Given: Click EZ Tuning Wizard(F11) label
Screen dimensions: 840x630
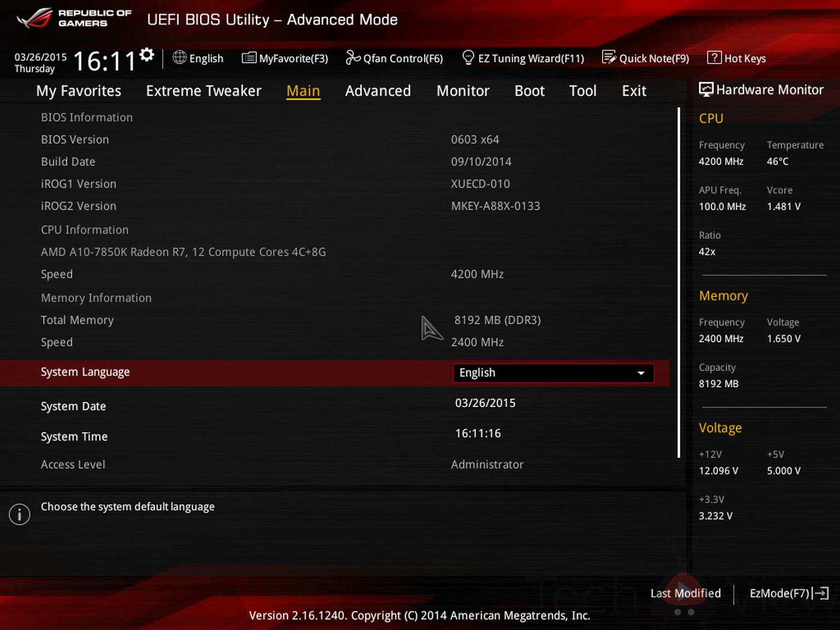Looking at the screenshot, I should (531, 58).
